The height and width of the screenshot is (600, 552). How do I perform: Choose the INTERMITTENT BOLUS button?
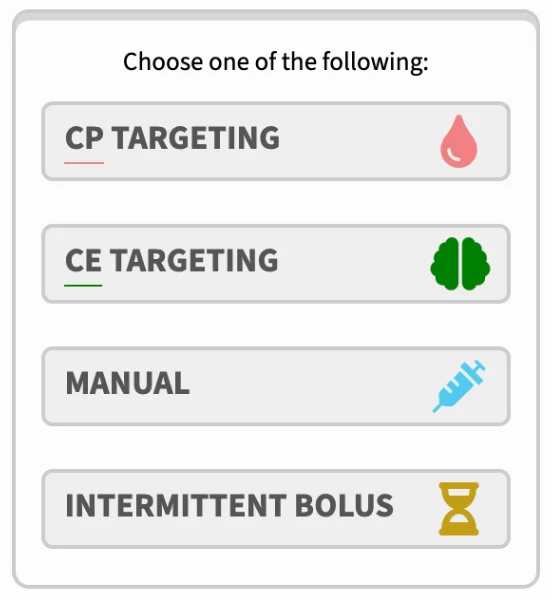tap(276, 509)
